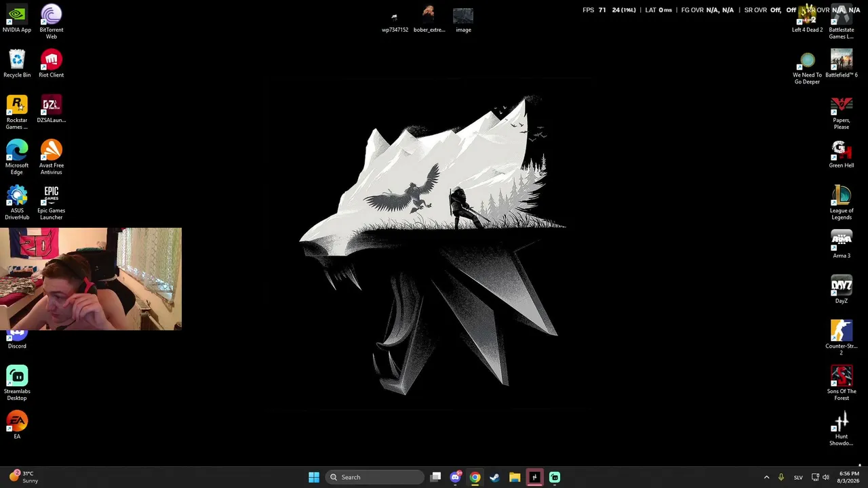The image size is (868, 488).
Task: Select the Green Hell game icon
Action: point(842,155)
